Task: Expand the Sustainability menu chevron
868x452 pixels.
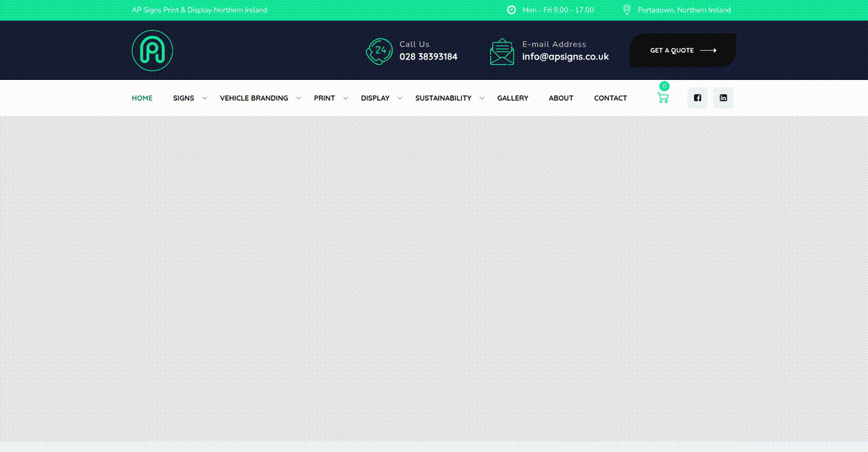Action: pyautogui.click(x=482, y=98)
